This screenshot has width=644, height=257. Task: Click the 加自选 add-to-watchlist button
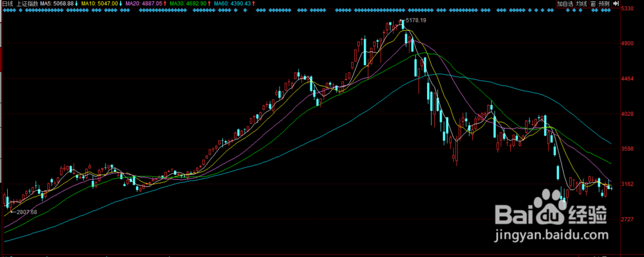click(565, 4)
